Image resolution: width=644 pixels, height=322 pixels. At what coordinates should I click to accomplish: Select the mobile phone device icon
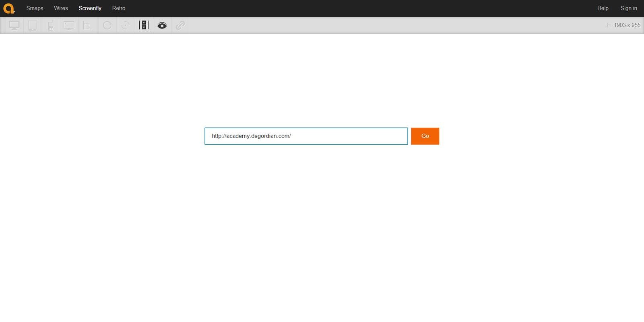[x=51, y=25]
